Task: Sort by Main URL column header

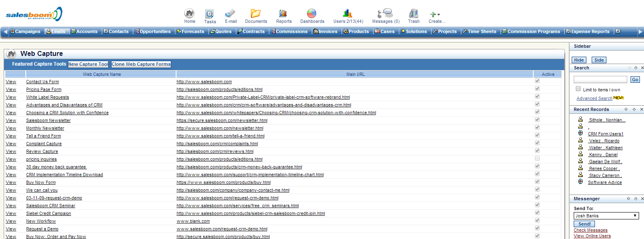Action: (355, 74)
